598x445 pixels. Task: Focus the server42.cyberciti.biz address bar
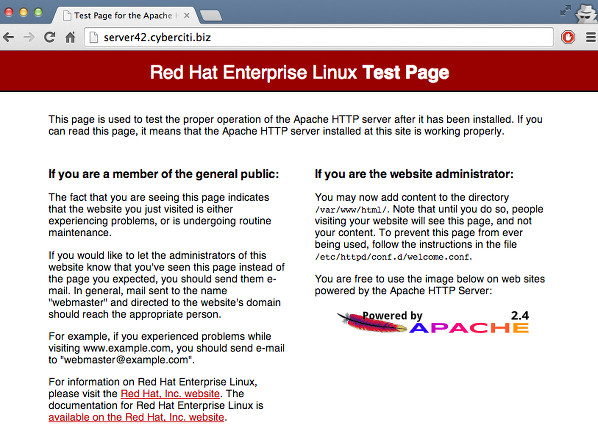point(319,37)
